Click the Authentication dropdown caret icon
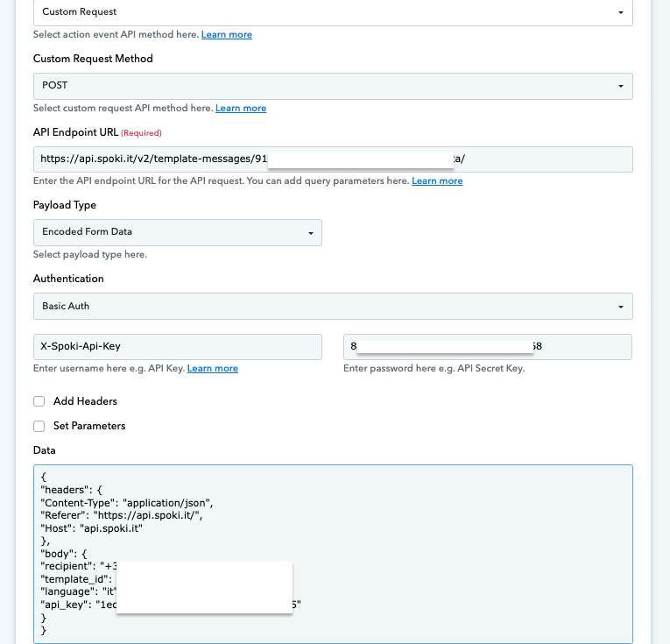This screenshot has width=670, height=644. (620, 307)
